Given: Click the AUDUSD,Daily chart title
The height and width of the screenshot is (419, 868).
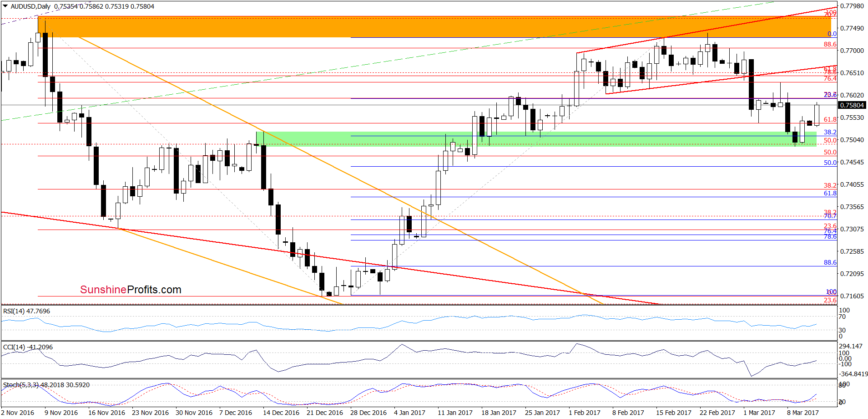Looking at the screenshot, I should click(30, 6).
